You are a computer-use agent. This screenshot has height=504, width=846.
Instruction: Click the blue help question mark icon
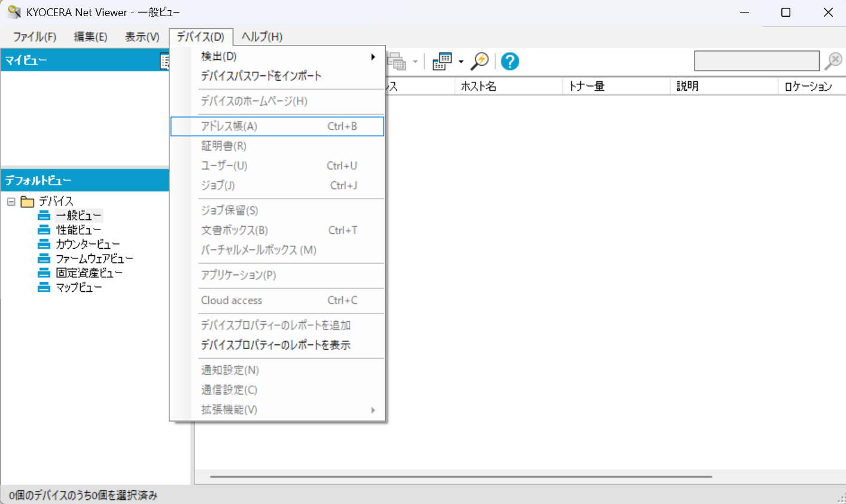(510, 61)
